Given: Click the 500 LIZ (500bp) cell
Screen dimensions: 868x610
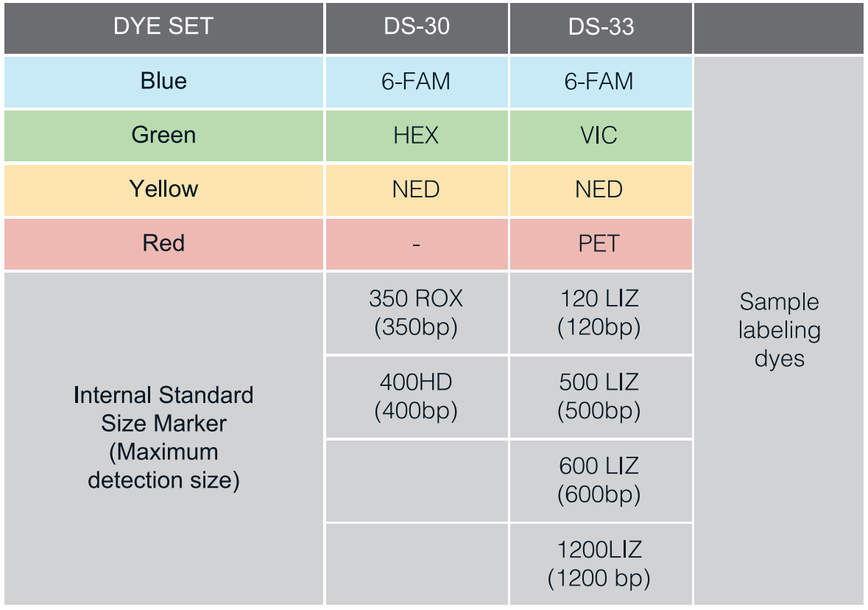Looking at the screenshot, I should pyautogui.click(x=599, y=396).
